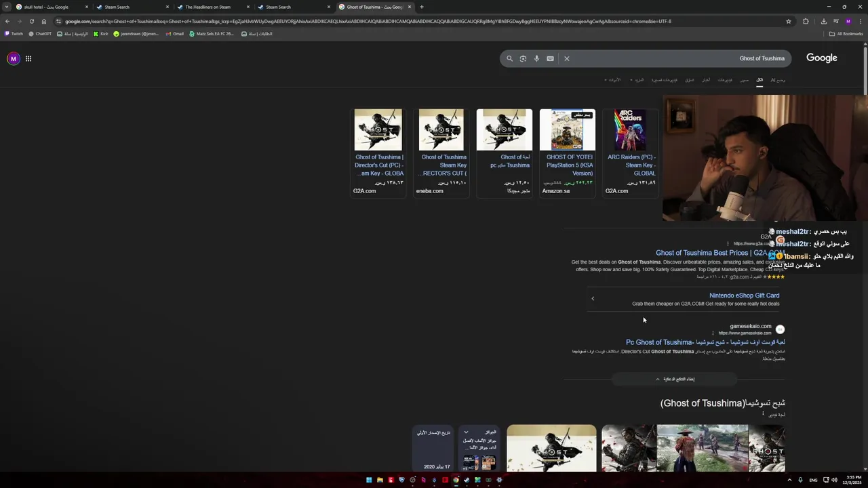This screenshot has width=868, height=488.
Task: Open the clock showing 5:55 PM
Action: point(853,480)
